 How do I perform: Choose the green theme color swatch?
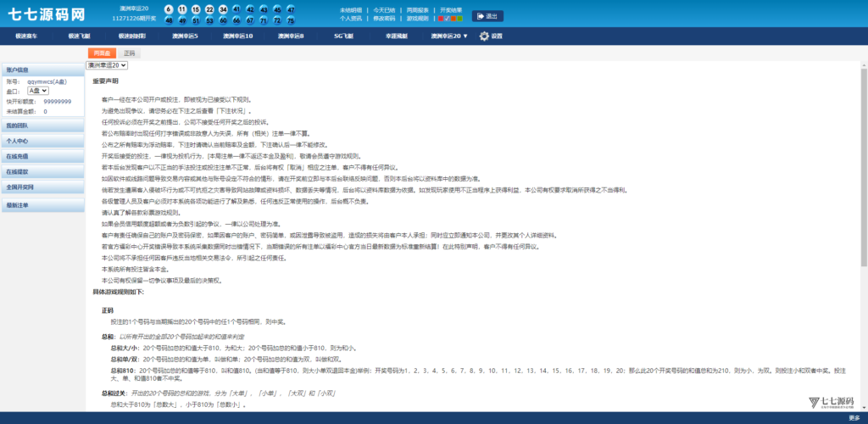point(460,19)
